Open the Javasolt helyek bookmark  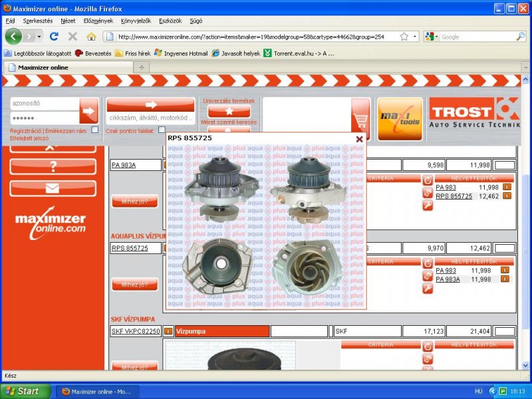(236, 53)
